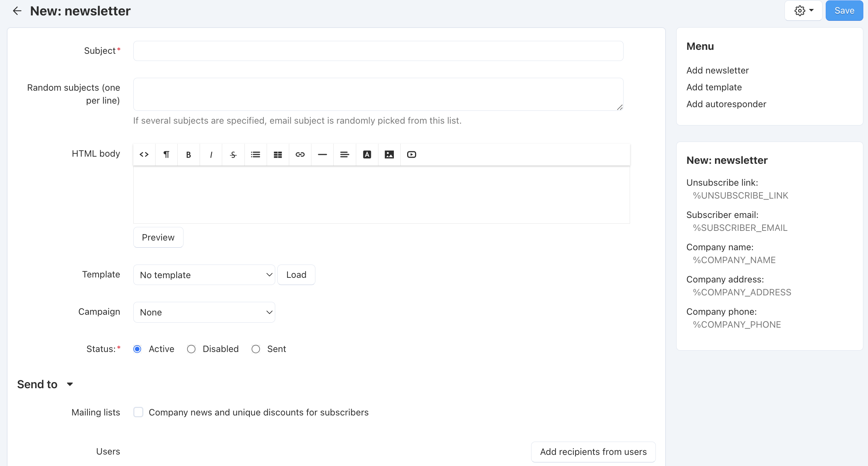Open the Campaign dropdown
The width and height of the screenshot is (868, 466).
point(204,312)
